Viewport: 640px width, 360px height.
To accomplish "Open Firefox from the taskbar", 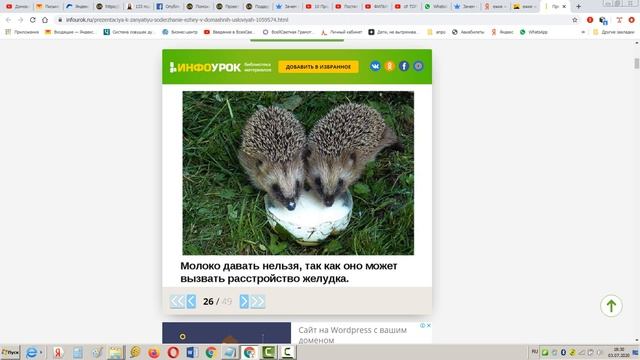I will point(154,352).
